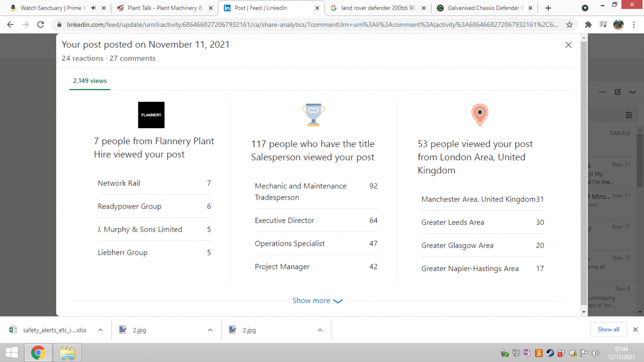This screenshot has width=644, height=362.
Task: Select the 2,149 views tab
Action: click(90, 81)
